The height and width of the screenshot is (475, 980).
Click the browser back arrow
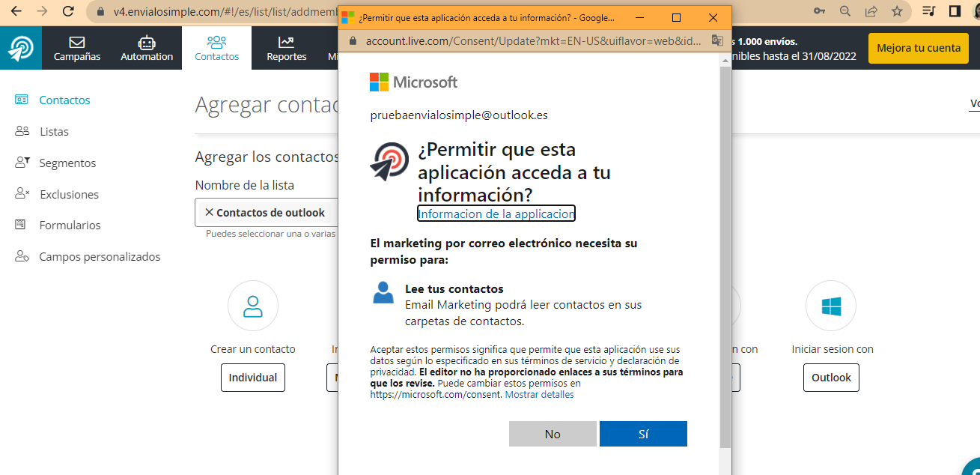point(16,11)
